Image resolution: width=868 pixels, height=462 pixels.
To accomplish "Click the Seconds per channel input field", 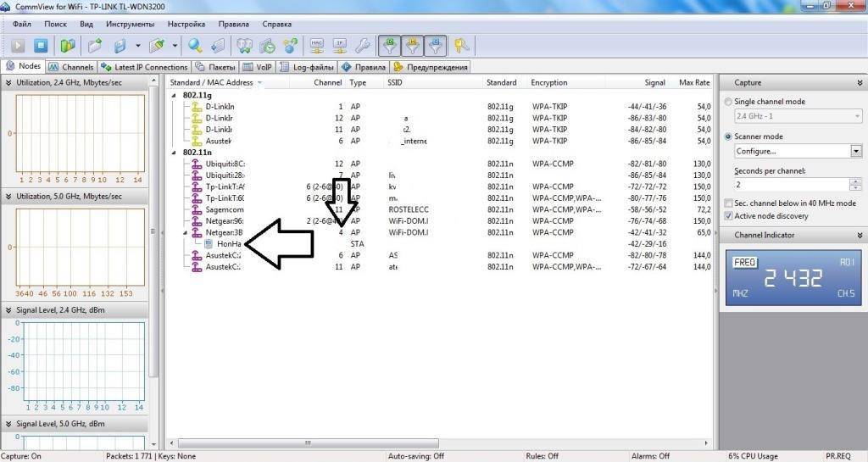I will click(x=790, y=184).
